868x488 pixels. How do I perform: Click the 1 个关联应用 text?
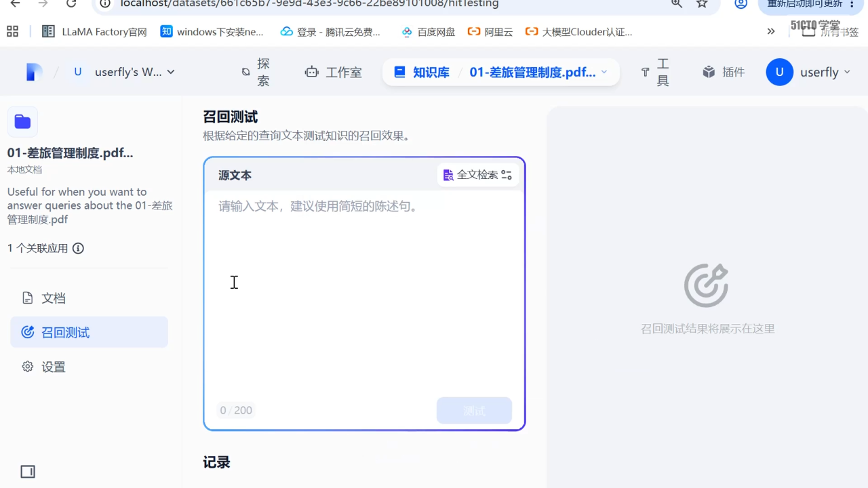(38, 248)
